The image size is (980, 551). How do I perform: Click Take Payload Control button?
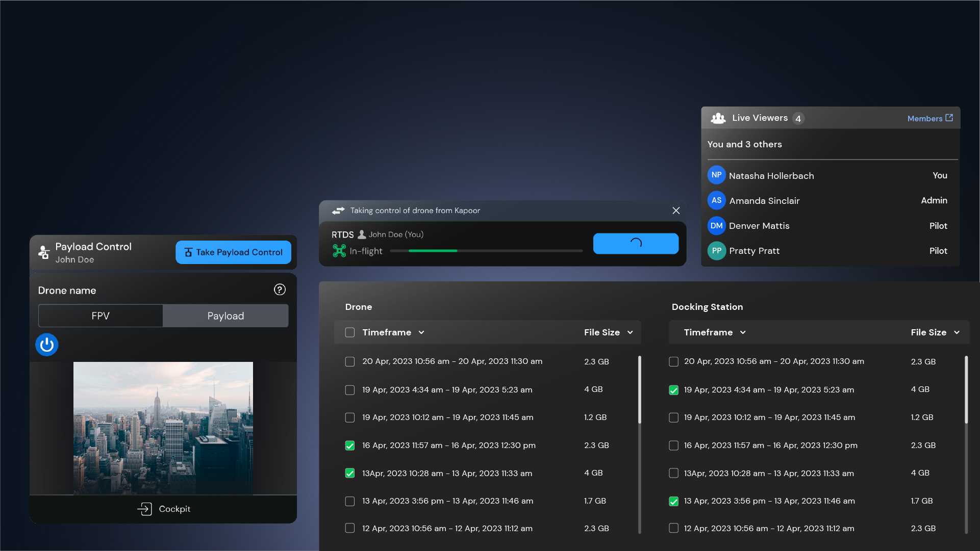[x=233, y=252]
